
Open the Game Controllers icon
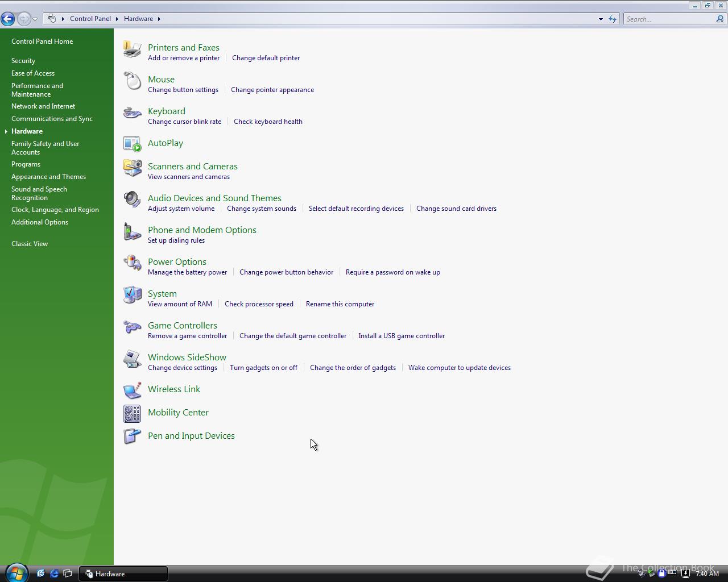pos(133,327)
